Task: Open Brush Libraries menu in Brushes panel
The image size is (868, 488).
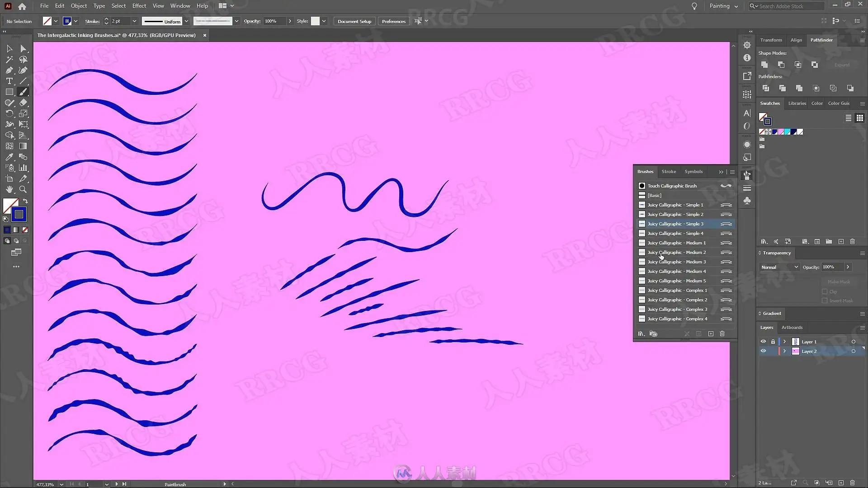Action: [x=641, y=334]
